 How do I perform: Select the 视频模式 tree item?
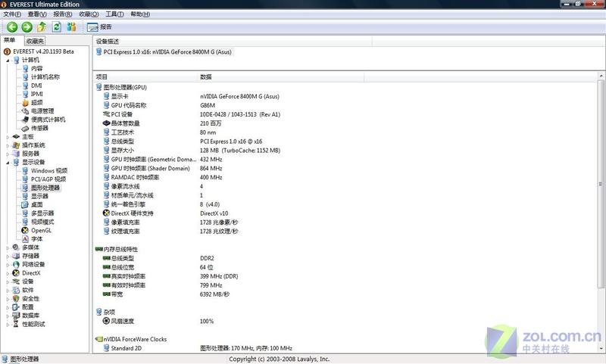click(42, 222)
